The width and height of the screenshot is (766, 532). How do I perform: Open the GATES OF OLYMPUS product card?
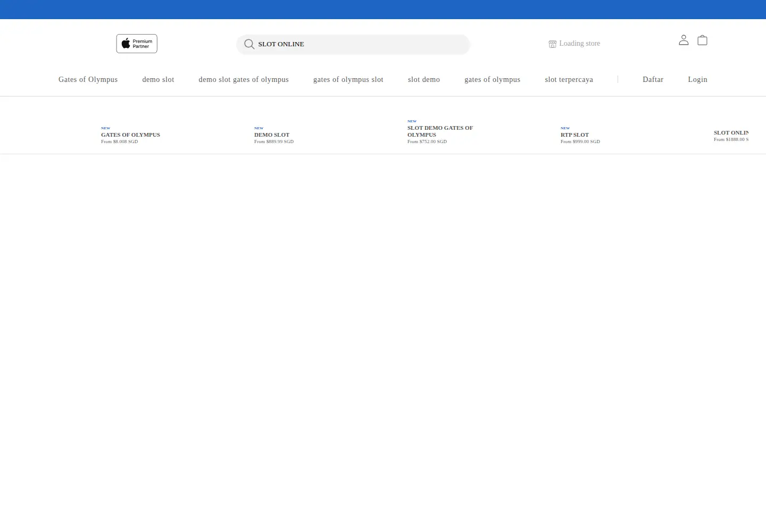pos(130,135)
